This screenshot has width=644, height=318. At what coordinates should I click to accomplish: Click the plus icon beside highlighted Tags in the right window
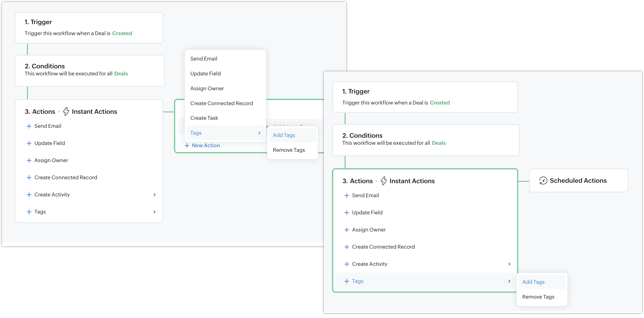click(347, 281)
